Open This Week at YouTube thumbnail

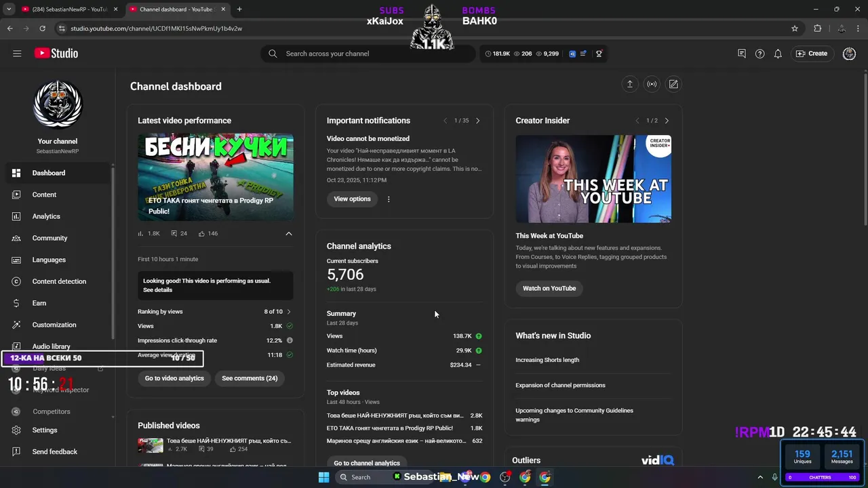(x=593, y=179)
